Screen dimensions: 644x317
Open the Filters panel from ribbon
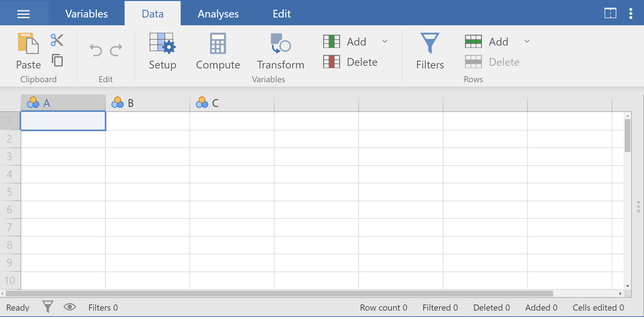point(430,51)
